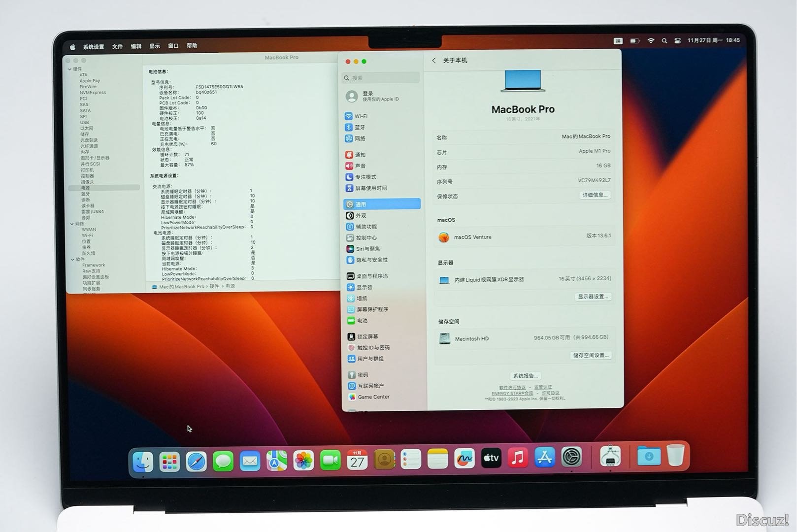The height and width of the screenshot is (532, 797).
Task: Open the 系统设置 menu
Action: (94, 47)
